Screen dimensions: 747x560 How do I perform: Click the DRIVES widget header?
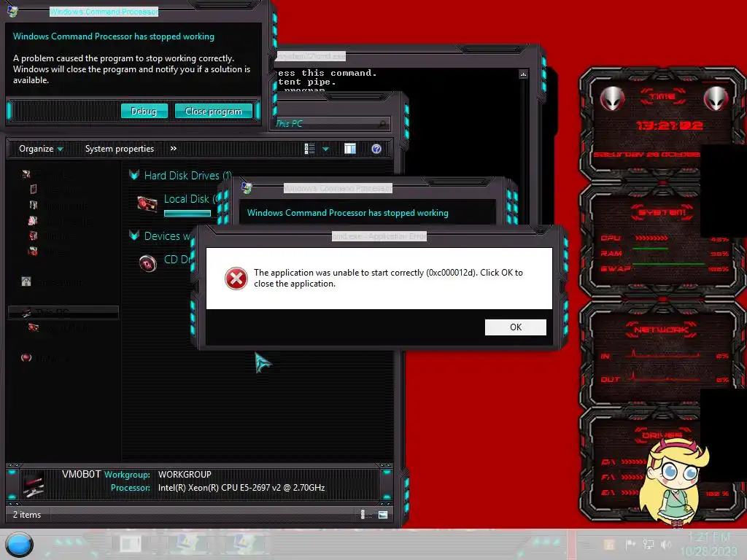(x=662, y=435)
